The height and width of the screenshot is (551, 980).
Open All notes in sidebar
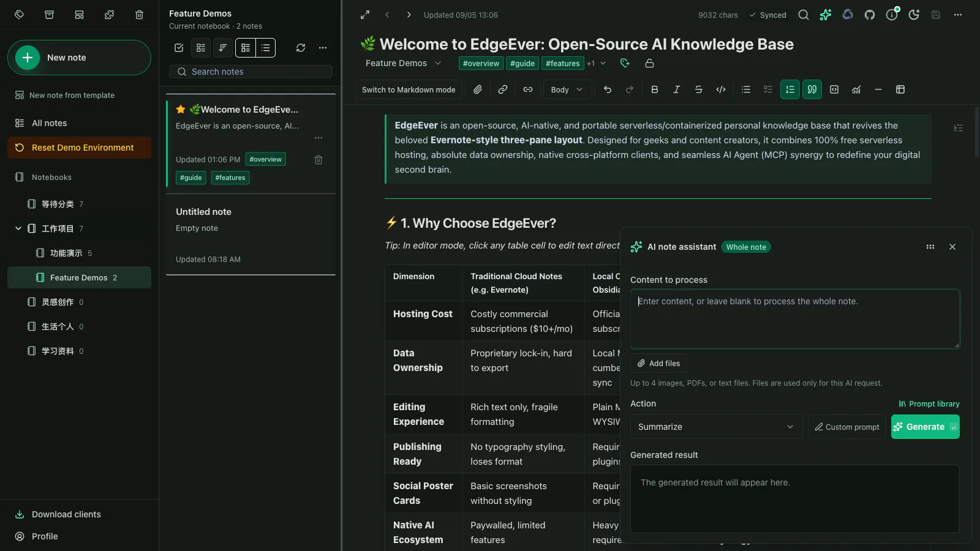(79, 123)
